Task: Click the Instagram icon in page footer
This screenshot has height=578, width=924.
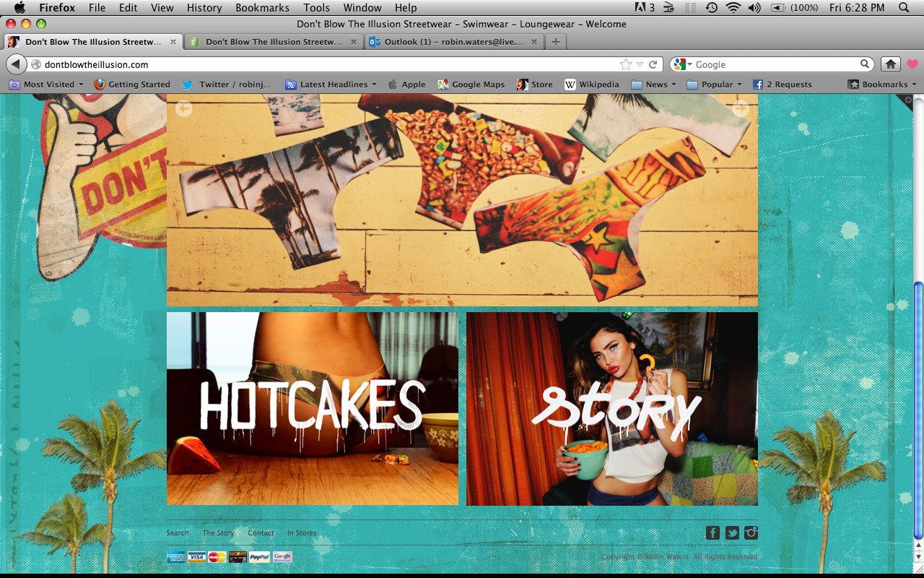Action: pyautogui.click(x=751, y=533)
